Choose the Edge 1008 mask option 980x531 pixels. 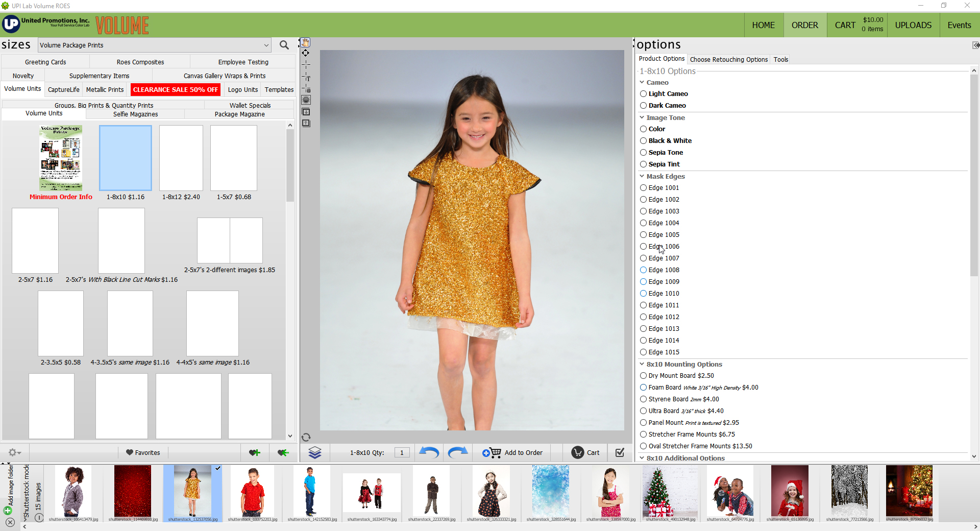[x=644, y=270]
